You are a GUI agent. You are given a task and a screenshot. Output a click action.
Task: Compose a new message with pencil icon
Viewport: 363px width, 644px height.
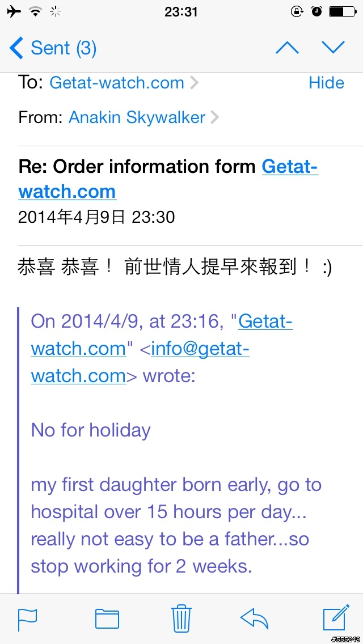(336, 617)
